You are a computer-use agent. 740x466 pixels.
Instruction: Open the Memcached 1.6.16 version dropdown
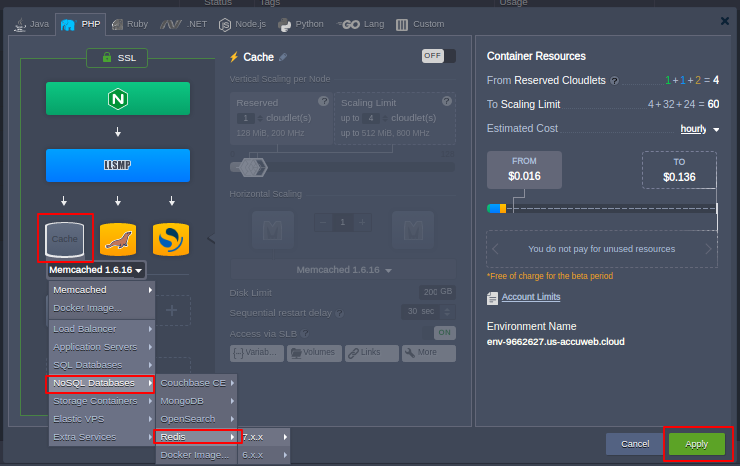(96, 269)
